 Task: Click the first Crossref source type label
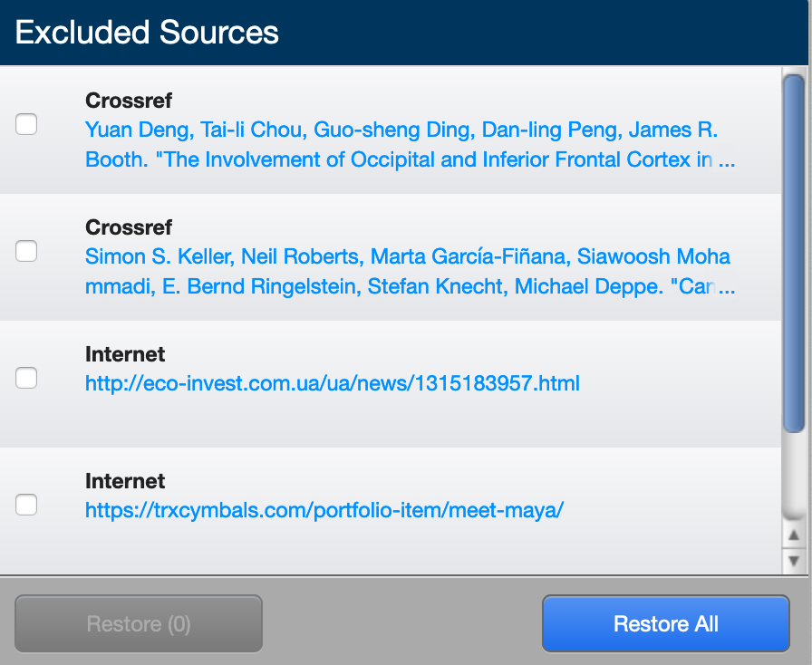(x=128, y=101)
